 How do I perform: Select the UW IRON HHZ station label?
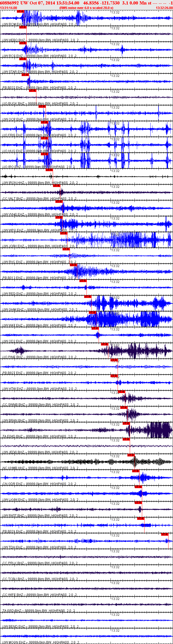tap(14, 183)
